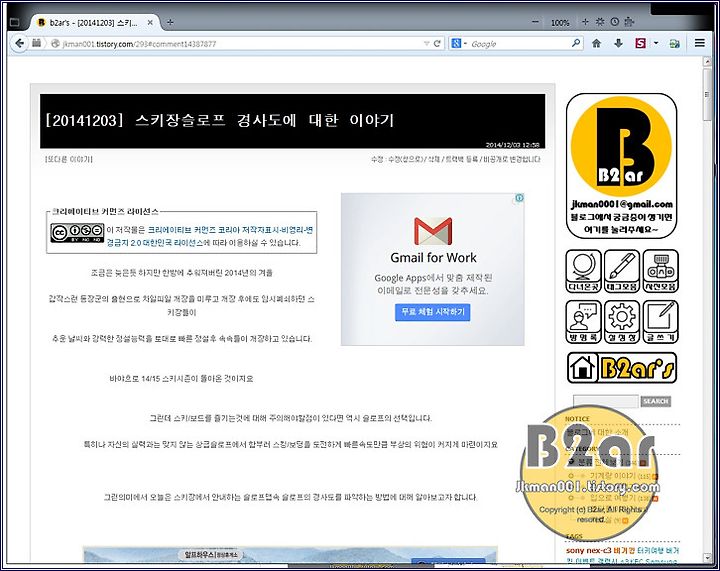Viewport: 720px width, 571px height.
Task: Click the 비공개로 변경합니다 link
Action: tap(512, 159)
